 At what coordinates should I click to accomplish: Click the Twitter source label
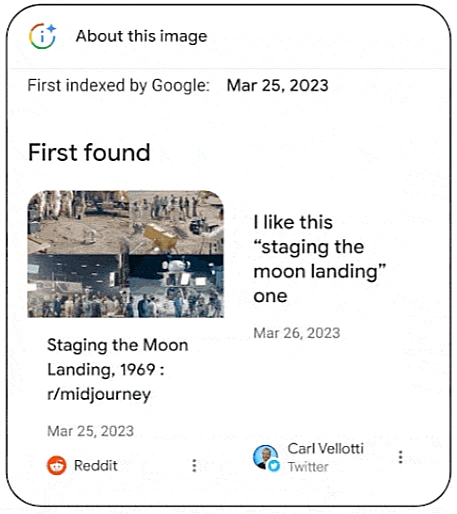308,467
